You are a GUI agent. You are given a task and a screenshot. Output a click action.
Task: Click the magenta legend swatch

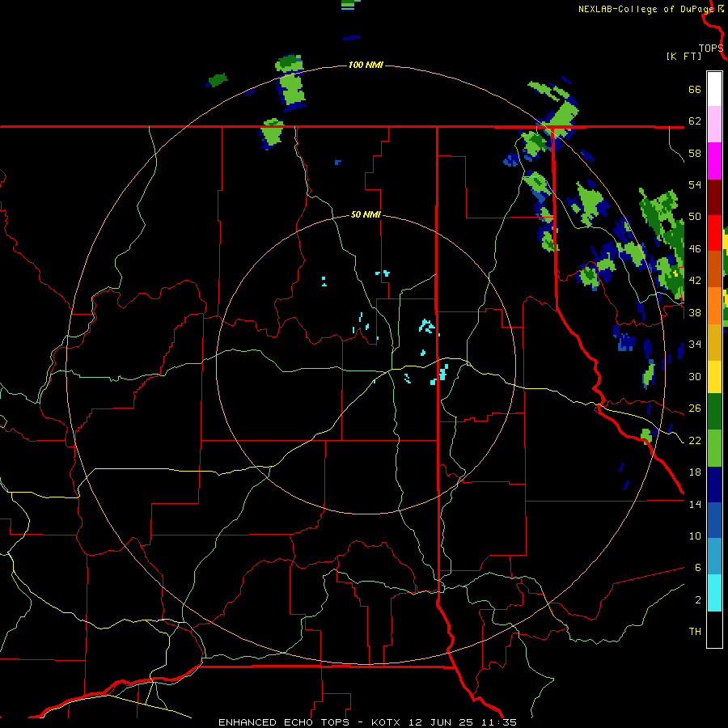(714, 161)
